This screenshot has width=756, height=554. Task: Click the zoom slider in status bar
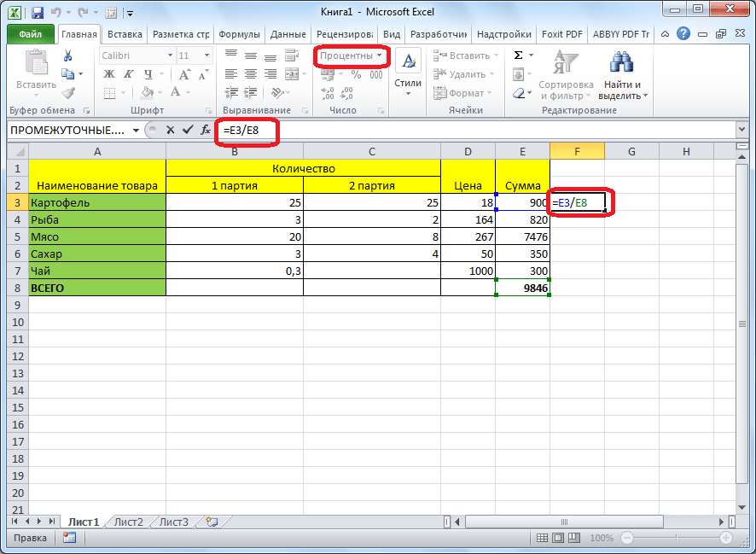[675, 539]
